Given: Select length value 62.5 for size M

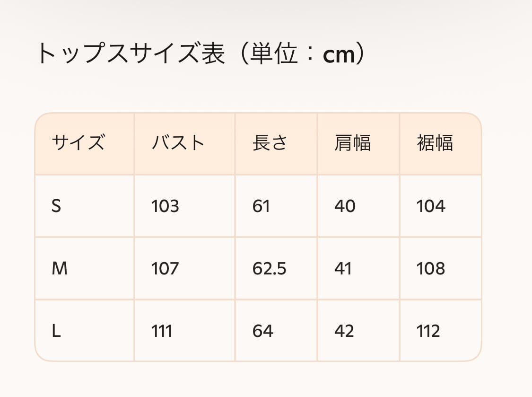Looking at the screenshot, I should pyautogui.click(x=269, y=269).
